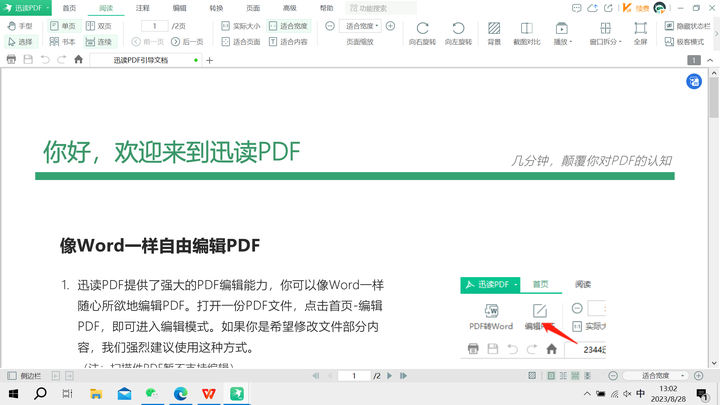Open the background (背景) setting

pos(494,33)
